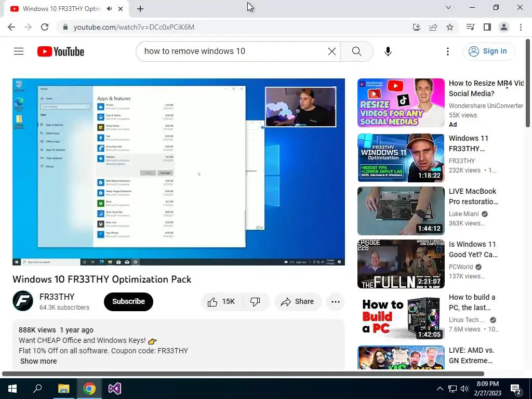Viewport: 532px width, 399px height.
Task: Open taskbar search magnifier
Action: (x=37, y=389)
